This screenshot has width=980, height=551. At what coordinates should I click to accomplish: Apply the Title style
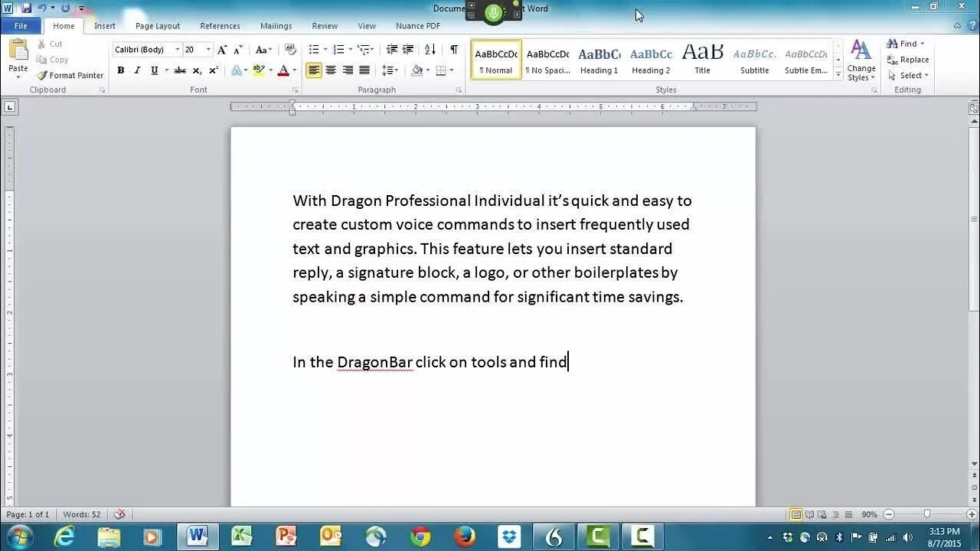[702, 60]
